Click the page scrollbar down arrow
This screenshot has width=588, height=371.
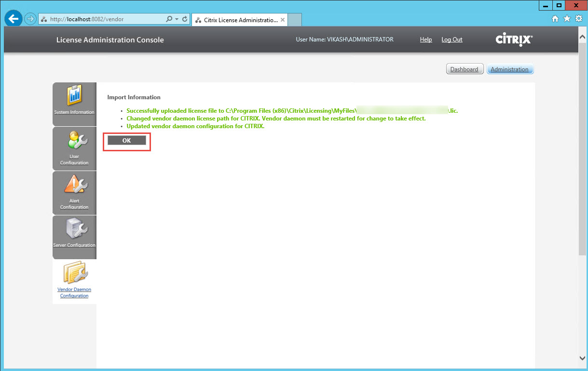(x=583, y=358)
